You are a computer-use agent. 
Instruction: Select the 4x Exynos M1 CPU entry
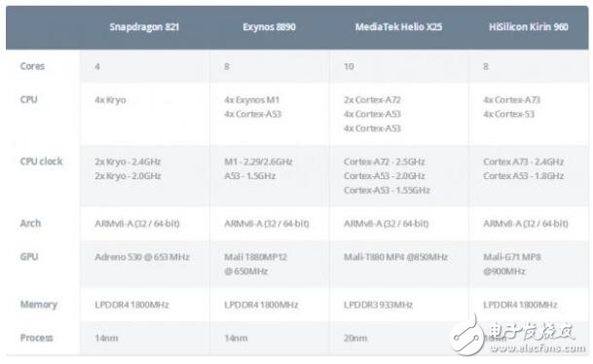pyautogui.click(x=252, y=100)
